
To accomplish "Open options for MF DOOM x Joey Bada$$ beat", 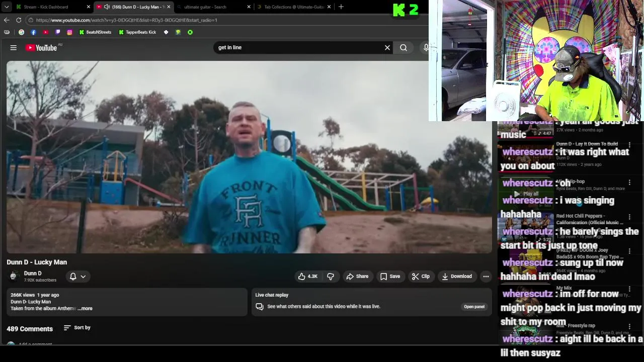I will 629,251.
